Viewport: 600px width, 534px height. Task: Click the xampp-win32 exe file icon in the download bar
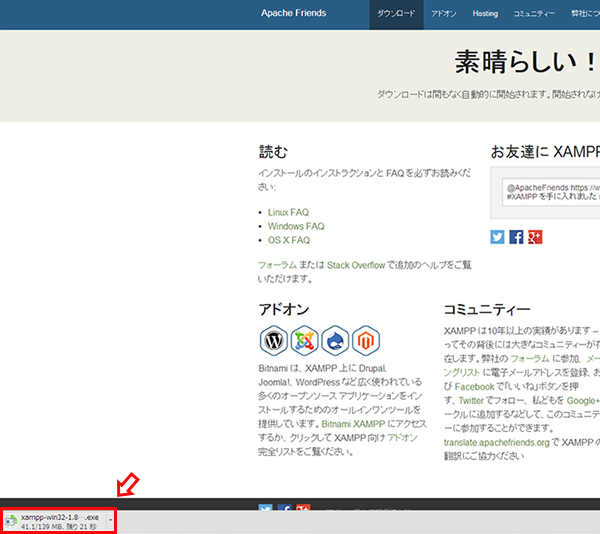pyautogui.click(x=11, y=521)
